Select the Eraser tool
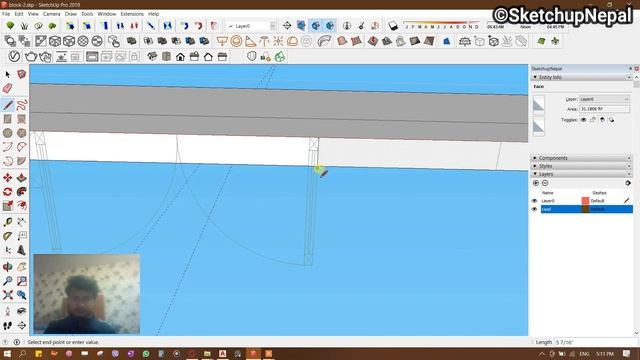 pos(7,89)
